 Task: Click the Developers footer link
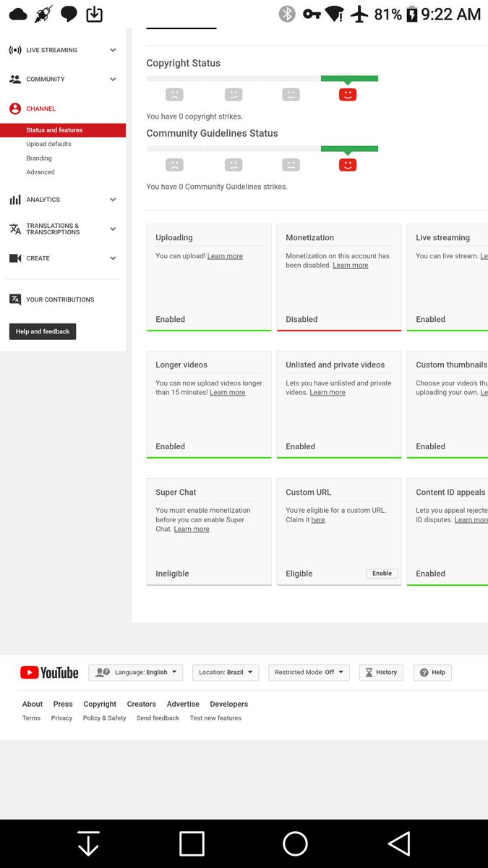229,705
